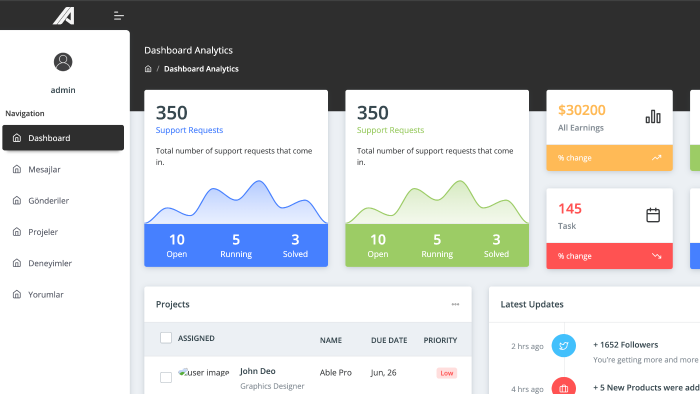Click the trending-up arrow on orange change bar
700x394 pixels.
tap(656, 158)
